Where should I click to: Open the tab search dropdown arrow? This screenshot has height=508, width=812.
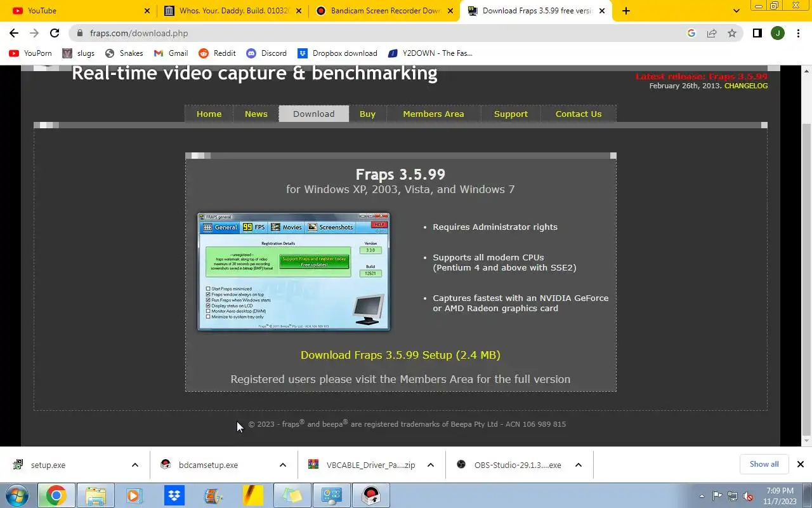[736, 11]
